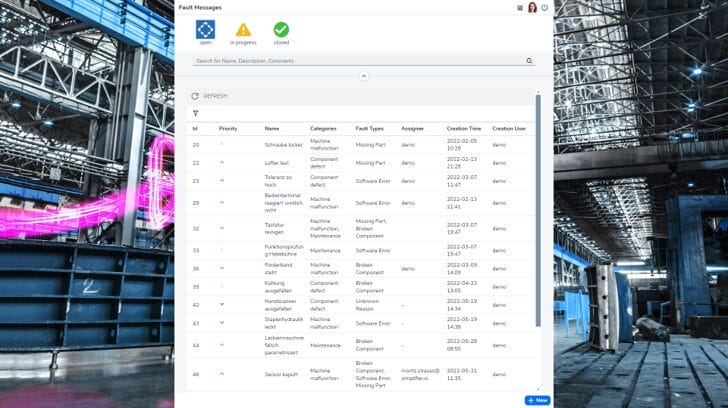728x408 pixels.
Task: Open the table filter funnel icon
Action: pyautogui.click(x=195, y=113)
